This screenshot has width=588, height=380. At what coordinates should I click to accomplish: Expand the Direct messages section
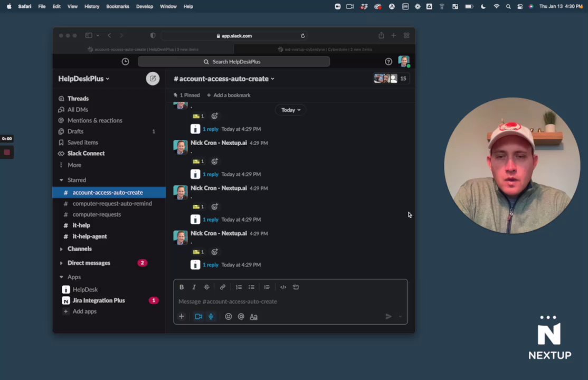(x=61, y=263)
